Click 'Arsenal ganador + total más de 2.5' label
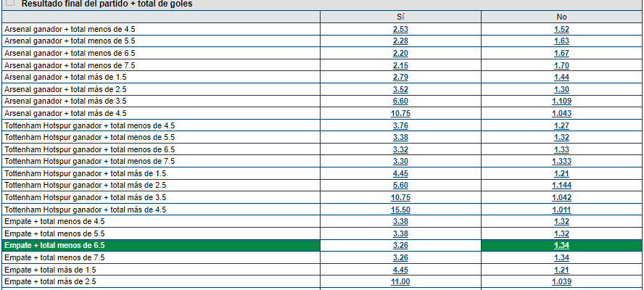This screenshot has height=290, width=644. pyautogui.click(x=65, y=89)
